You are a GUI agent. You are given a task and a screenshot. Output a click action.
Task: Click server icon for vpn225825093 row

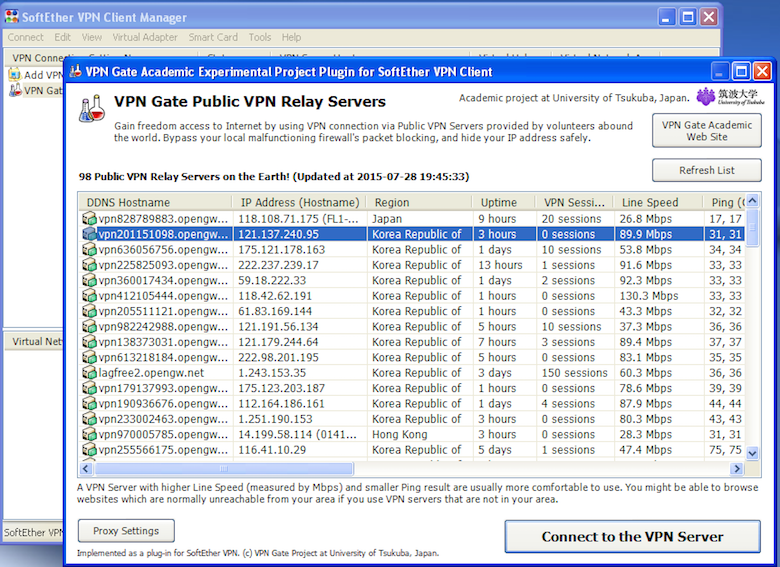click(x=90, y=265)
